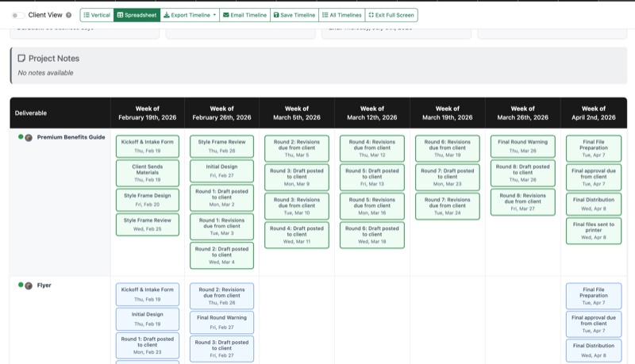This screenshot has width=635, height=364.
Task: Open Flyer Round 2: Revisions due card, Thu Feb 26
Action: pyautogui.click(x=221, y=296)
